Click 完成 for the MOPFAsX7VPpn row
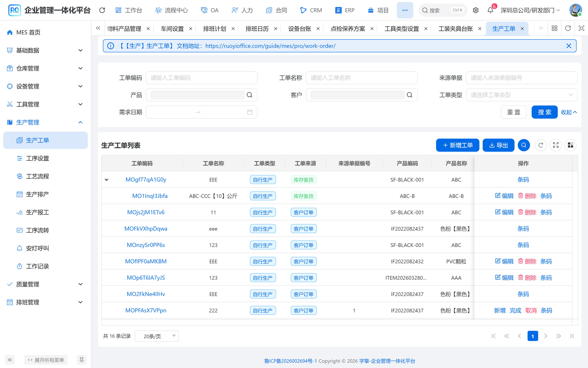 coord(515,311)
